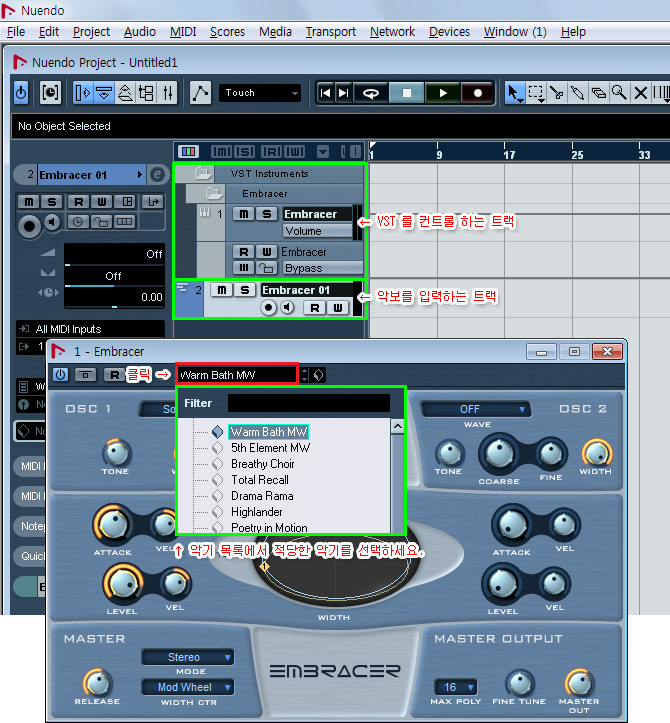Image resolution: width=670 pixels, height=723 pixels.
Task: Open the Project menu
Action: (91, 31)
